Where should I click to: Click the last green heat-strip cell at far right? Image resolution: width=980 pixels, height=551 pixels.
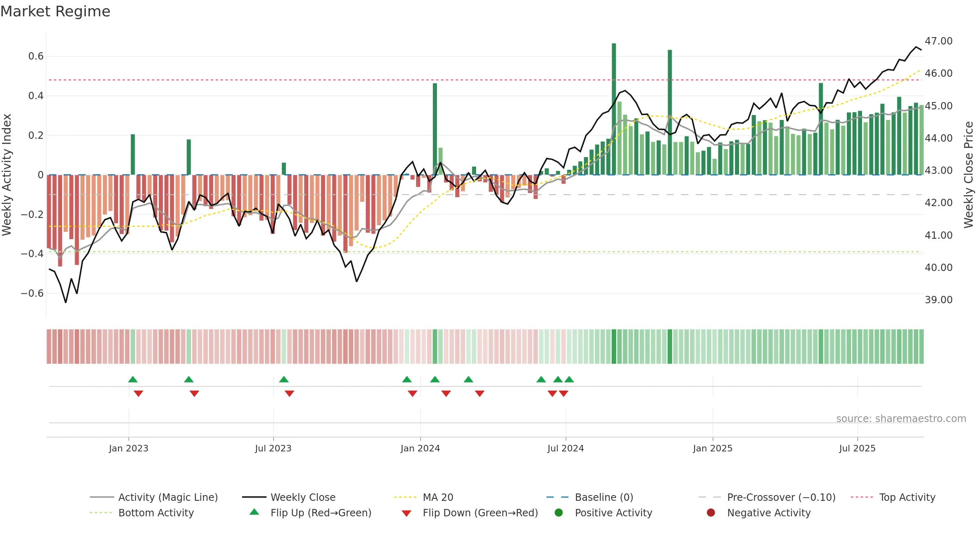(921, 347)
